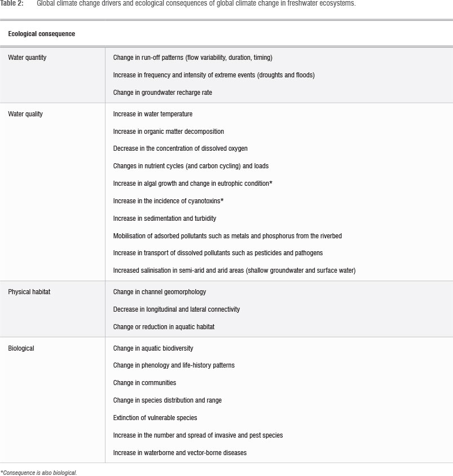Image resolution: width=453 pixels, height=476 pixels.
Task: Click 'Change in channel geomorphology' entry
Action: 159,292
